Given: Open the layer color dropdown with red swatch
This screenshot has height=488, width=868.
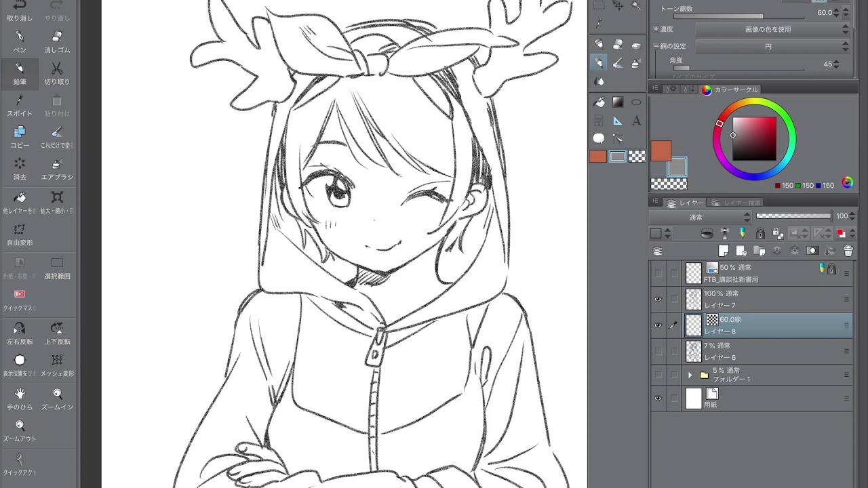Looking at the screenshot, I should click(x=844, y=233).
